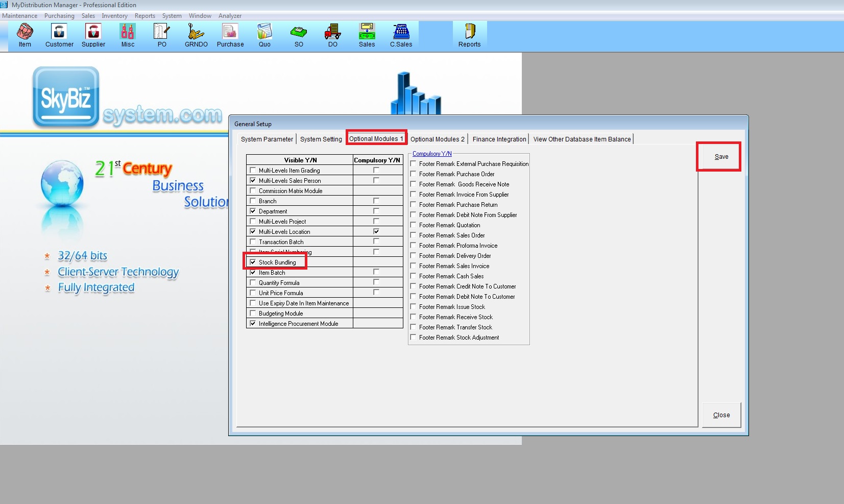Switch to Finance Integration tab
The width and height of the screenshot is (844, 504).
click(x=499, y=139)
